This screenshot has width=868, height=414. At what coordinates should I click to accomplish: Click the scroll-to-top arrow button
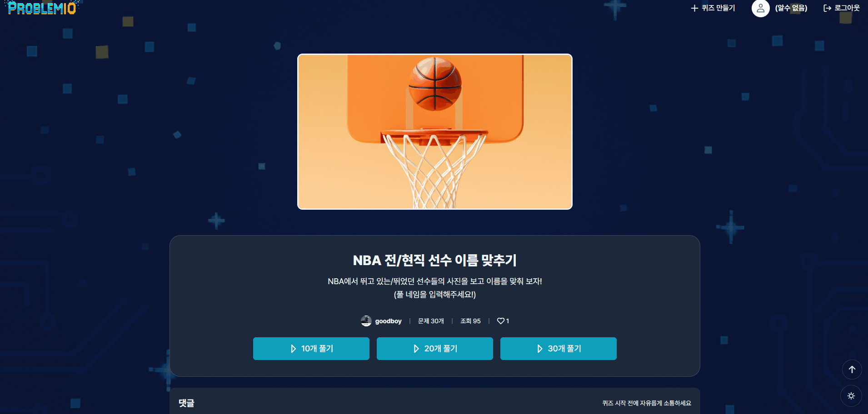(852, 370)
